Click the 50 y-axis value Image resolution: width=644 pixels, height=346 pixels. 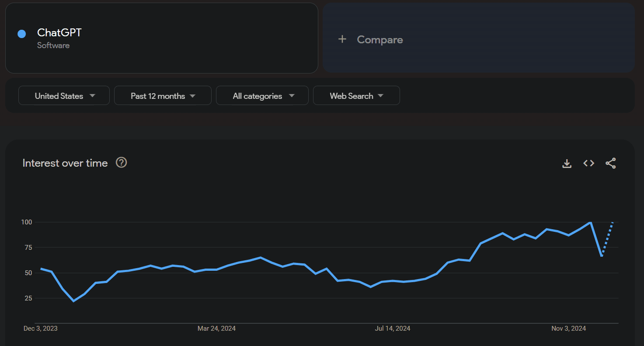coord(28,273)
